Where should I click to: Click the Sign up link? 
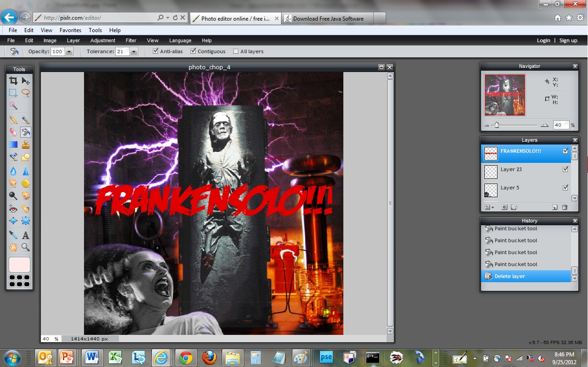tap(568, 40)
